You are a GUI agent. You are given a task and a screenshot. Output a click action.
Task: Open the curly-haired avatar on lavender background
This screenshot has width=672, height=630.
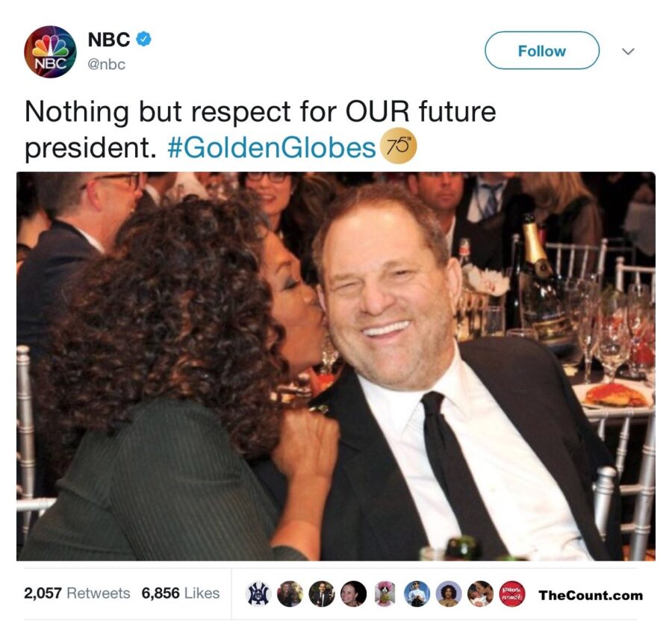[449, 594]
